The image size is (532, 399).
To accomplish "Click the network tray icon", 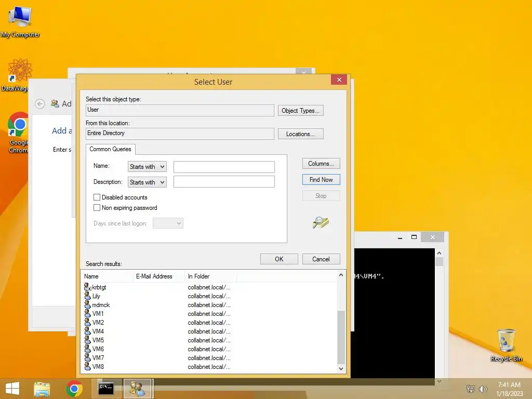I will pyautogui.click(x=471, y=389).
